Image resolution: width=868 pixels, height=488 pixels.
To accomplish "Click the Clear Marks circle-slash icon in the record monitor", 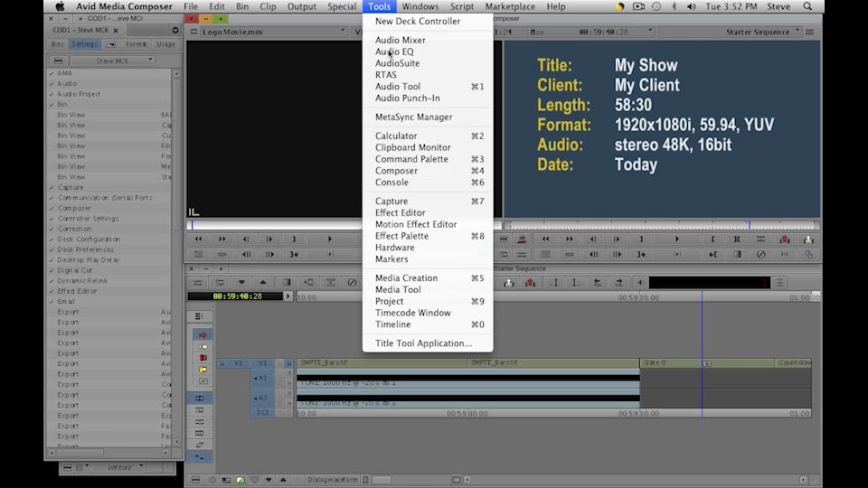I will click(760, 254).
